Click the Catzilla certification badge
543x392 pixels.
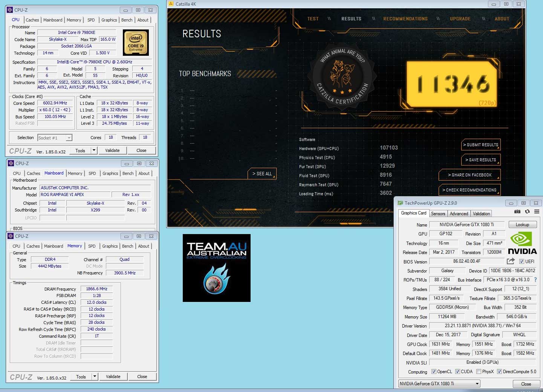click(x=342, y=77)
